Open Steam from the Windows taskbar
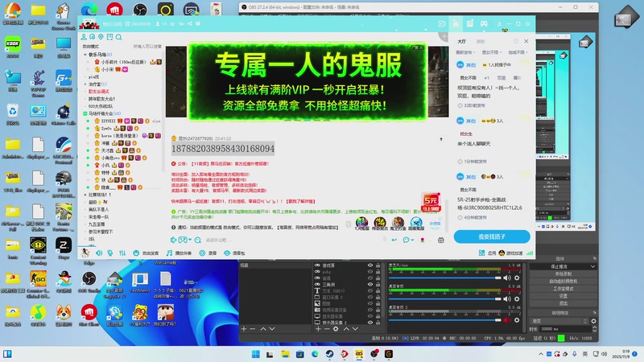Viewport: 644px width, 362px height. point(329,354)
